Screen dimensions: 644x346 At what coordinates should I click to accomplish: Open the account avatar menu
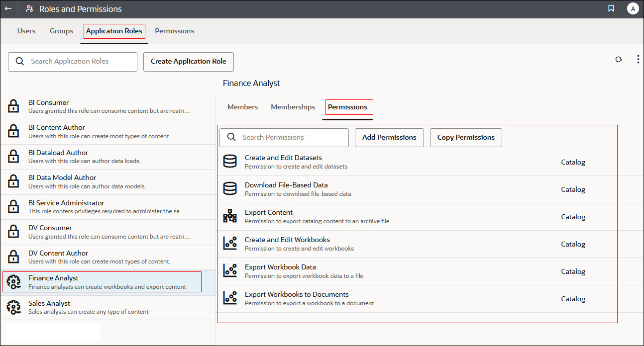pyautogui.click(x=633, y=8)
